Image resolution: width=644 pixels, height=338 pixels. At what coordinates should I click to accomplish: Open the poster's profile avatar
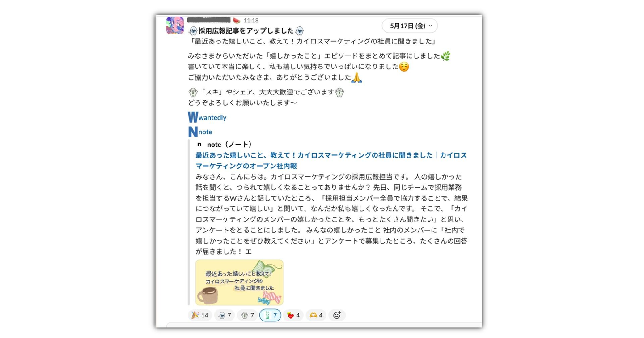click(175, 26)
